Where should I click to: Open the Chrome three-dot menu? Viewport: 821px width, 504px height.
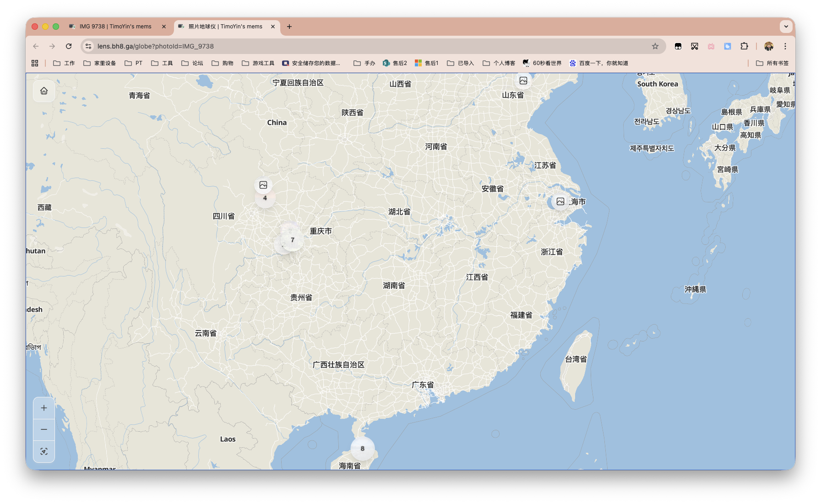point(785,46)
